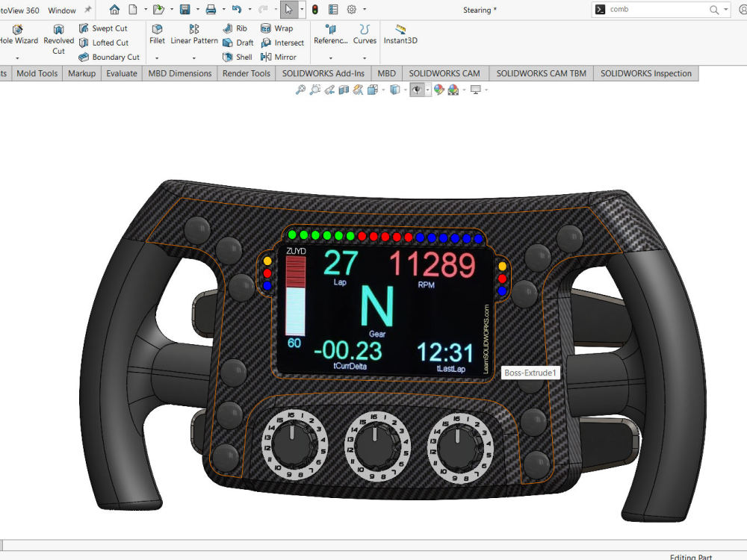Open Reference Geometry tool

pyautogui.click(x=331, y=35)
